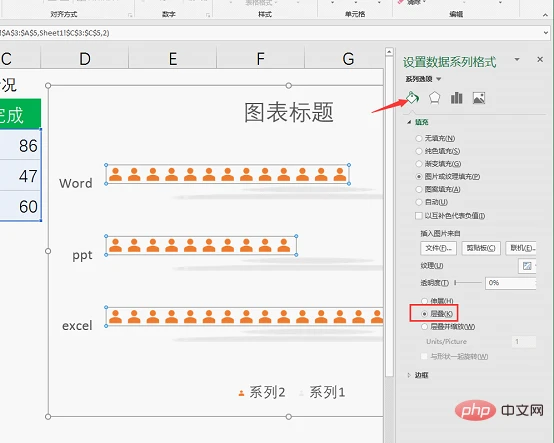Open the Fill & Line paint bucket tab
This screenshot has width=554, height=443.
pyautogui.click(x=412, y=98)
